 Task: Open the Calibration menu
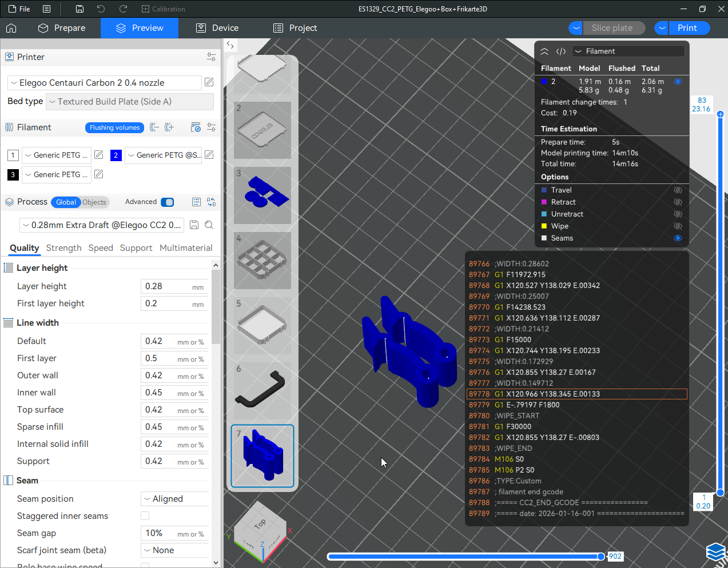(163, 9)
